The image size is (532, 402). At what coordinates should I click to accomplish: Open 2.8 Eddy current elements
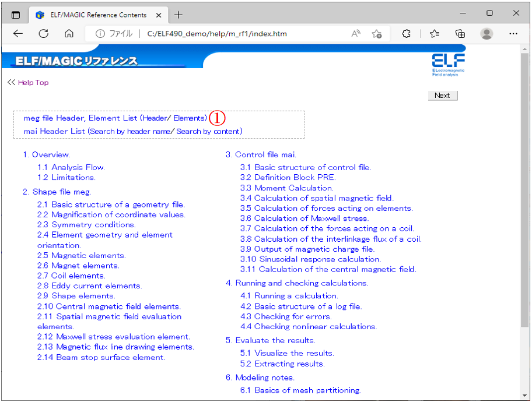coord(90,285)
